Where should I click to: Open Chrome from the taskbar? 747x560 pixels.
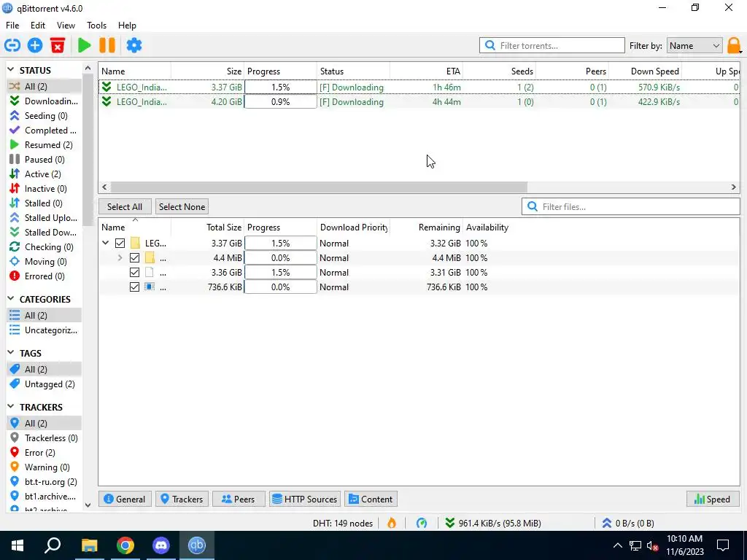[125, 545]
